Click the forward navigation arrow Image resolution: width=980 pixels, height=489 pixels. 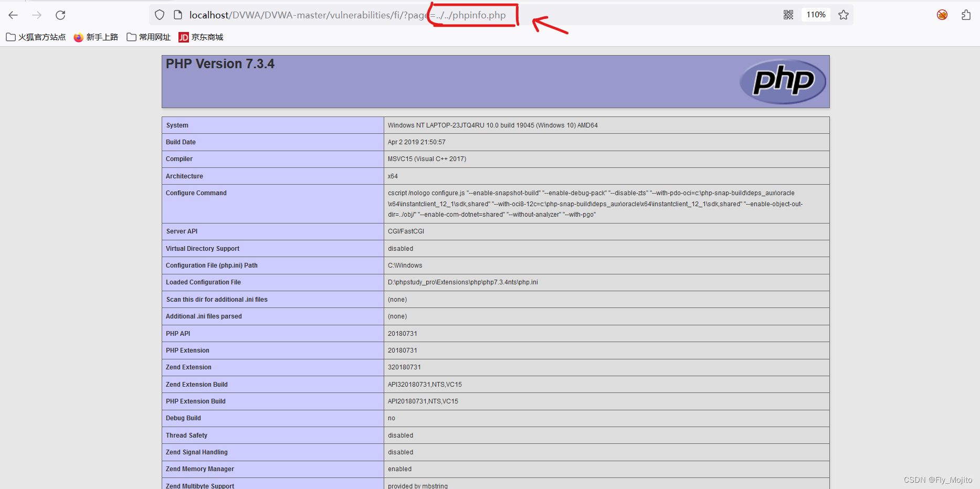coord(36,15)
